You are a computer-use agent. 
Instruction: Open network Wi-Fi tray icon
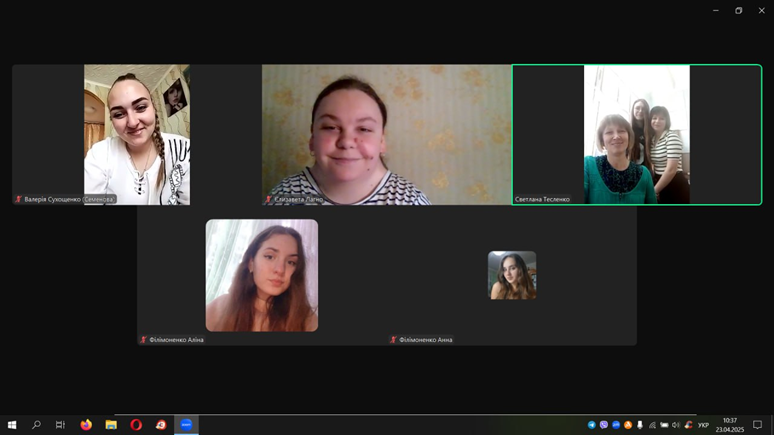coord(652,425)
